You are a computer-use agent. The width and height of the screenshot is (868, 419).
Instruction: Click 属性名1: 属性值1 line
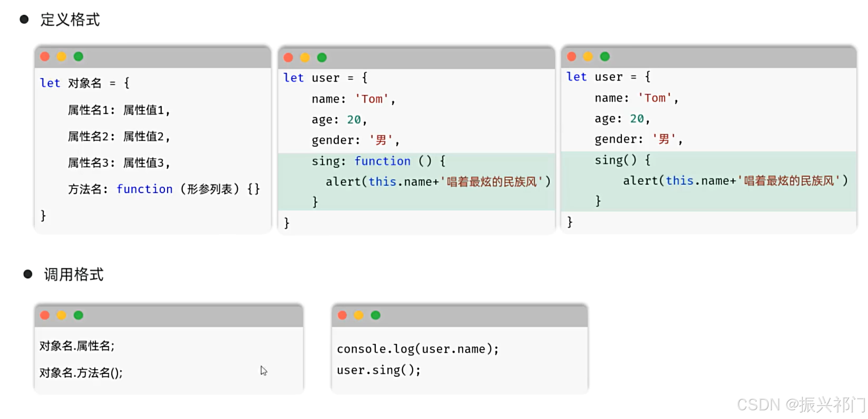tap(119, 110)
